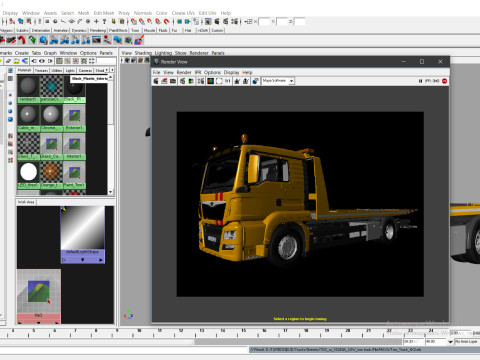Image resolution: width=480 pixels, height=360 pixels.
Task: Switch to the Custom shelf tab
Action: click(x=217, y=30)
